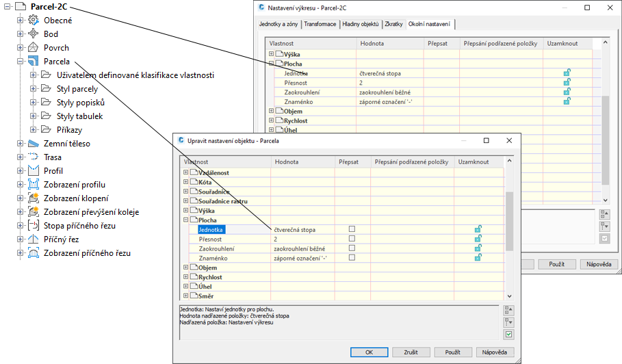Check Přepsat box for Přesnost row
The image size is (622, 364).
coord(352,239)
